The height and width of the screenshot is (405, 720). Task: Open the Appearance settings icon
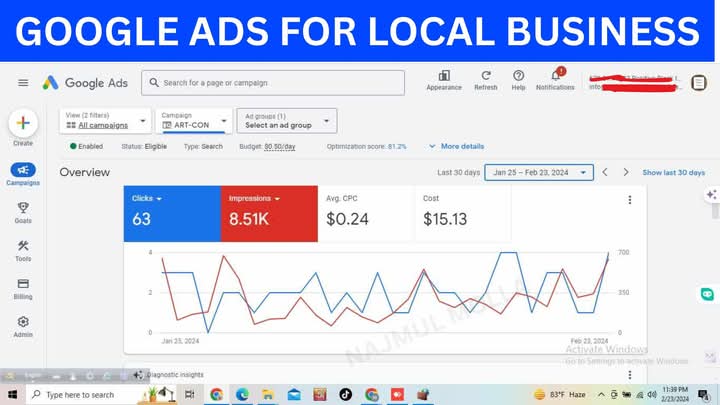tap(444, 76)
